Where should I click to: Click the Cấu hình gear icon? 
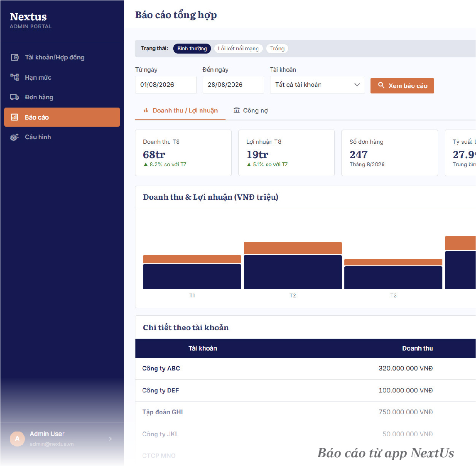(15, 137)
